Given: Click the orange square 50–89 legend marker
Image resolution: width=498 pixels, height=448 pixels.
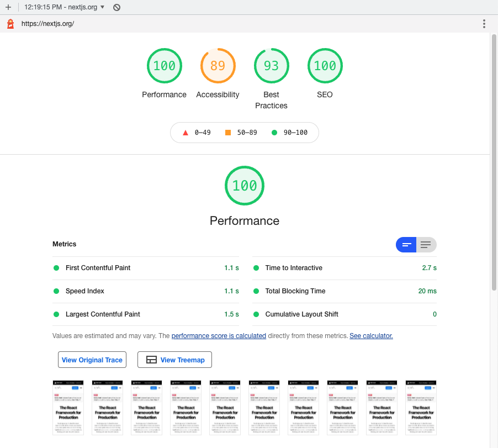Looking at the screenshot, I should 227,133.
